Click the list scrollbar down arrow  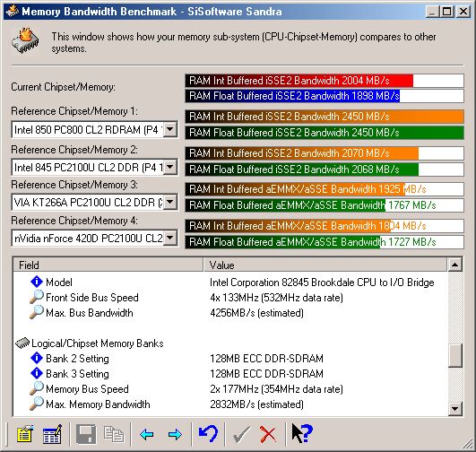pyautogui.click(x=455, y=409)
